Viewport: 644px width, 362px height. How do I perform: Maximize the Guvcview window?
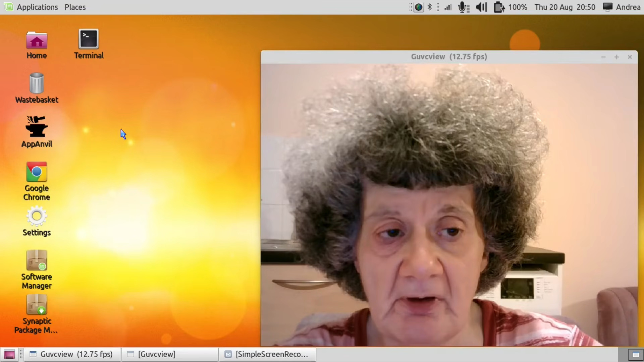(616, 57)
